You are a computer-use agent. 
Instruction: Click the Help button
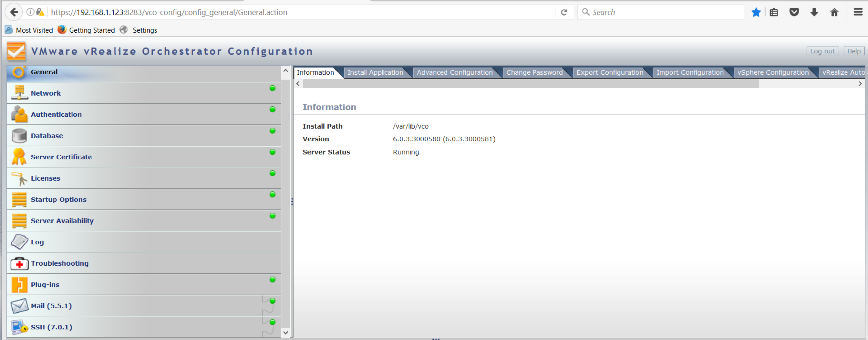point(854,51)
